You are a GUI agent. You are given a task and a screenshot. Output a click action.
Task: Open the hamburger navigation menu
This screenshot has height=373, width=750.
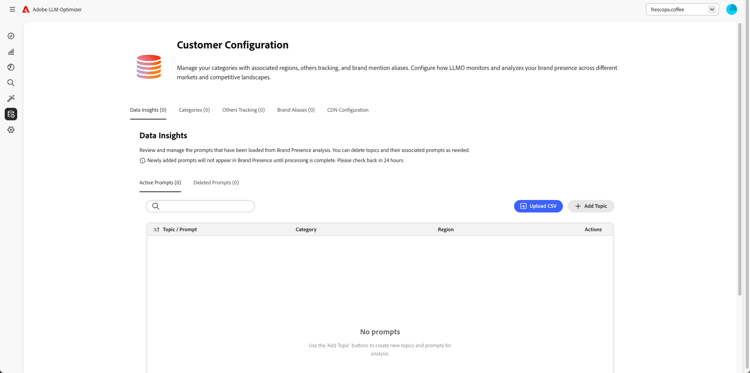(12, 10)
